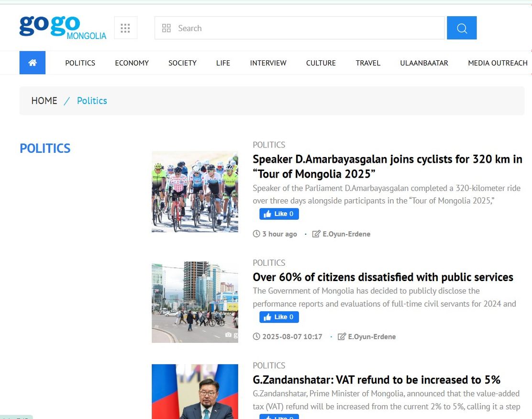Click the '3 hour ago' timestamp

tap(279, 234)
